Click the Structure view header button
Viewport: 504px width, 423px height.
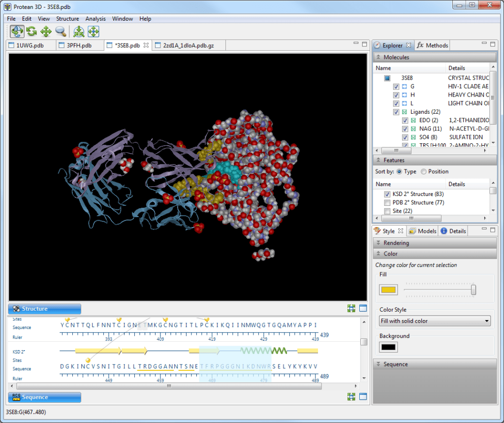[x=44, y=308]
